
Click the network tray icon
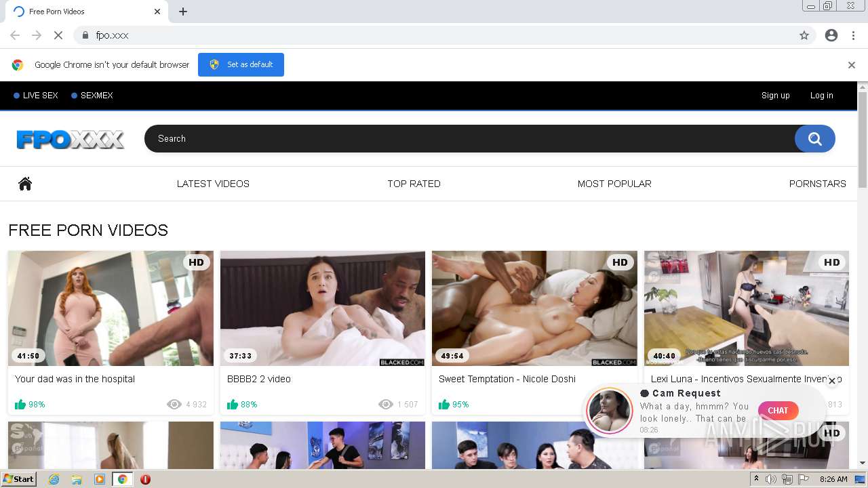(x=787, y=479)
